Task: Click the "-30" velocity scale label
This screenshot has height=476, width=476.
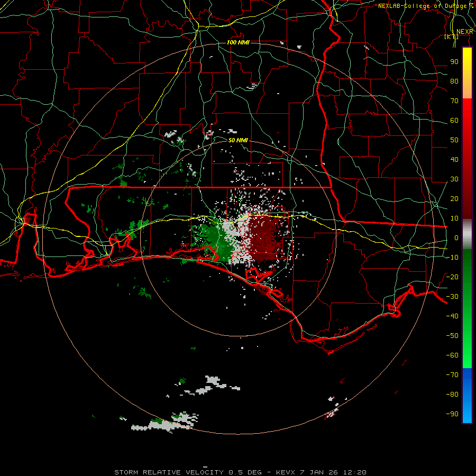Action: click(x=452, y=297)
